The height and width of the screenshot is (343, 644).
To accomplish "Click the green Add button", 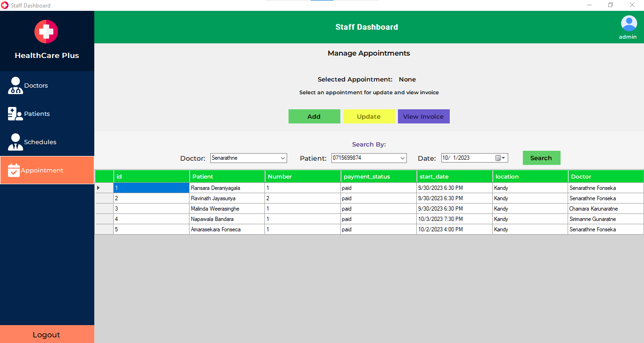I will [314, 116].
